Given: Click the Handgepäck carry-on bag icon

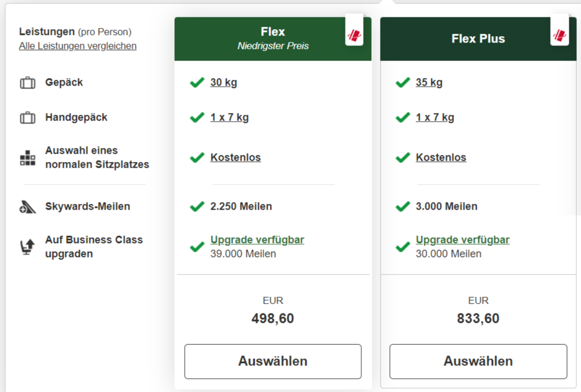Looking at the screenshot, I should 27,118.
